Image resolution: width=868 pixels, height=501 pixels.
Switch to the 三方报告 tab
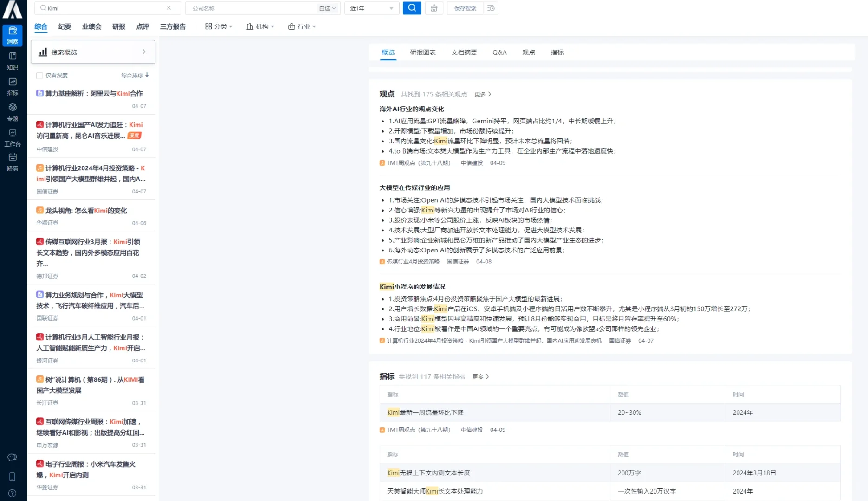(x=173, y=26)
